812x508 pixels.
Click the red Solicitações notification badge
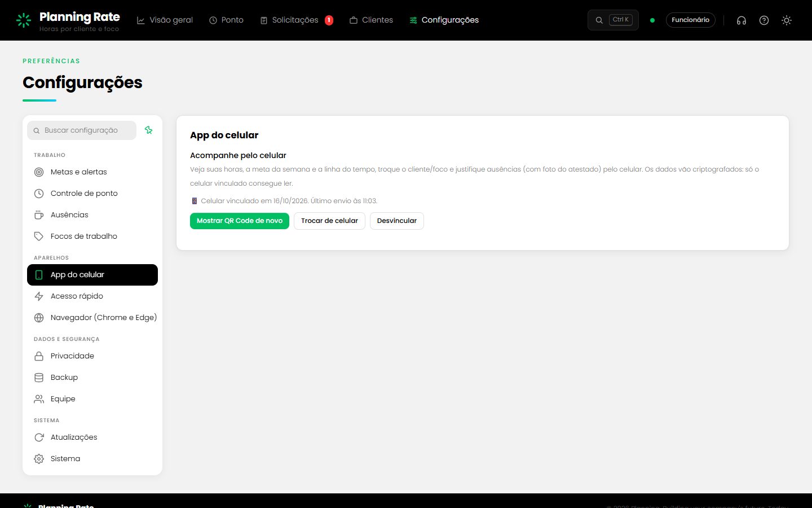(x=329, y=20)
